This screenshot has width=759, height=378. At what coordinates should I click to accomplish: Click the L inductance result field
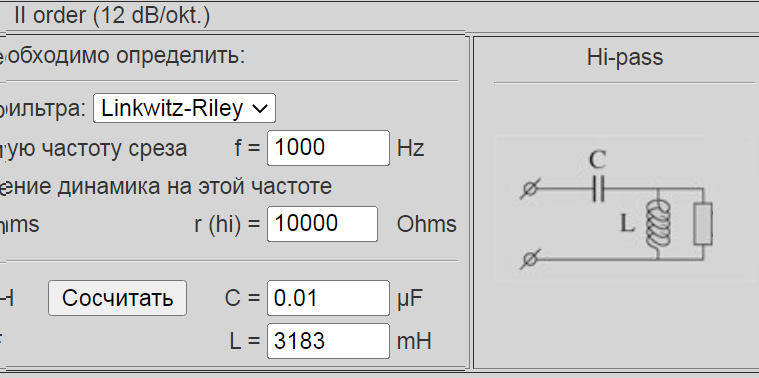(x=328, y=341)
